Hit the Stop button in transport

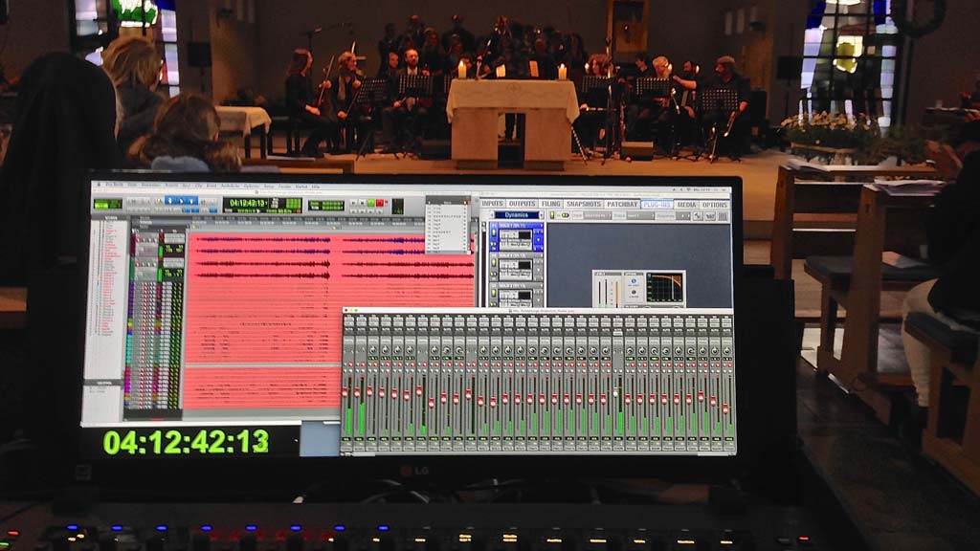click(x=361, y=205)
